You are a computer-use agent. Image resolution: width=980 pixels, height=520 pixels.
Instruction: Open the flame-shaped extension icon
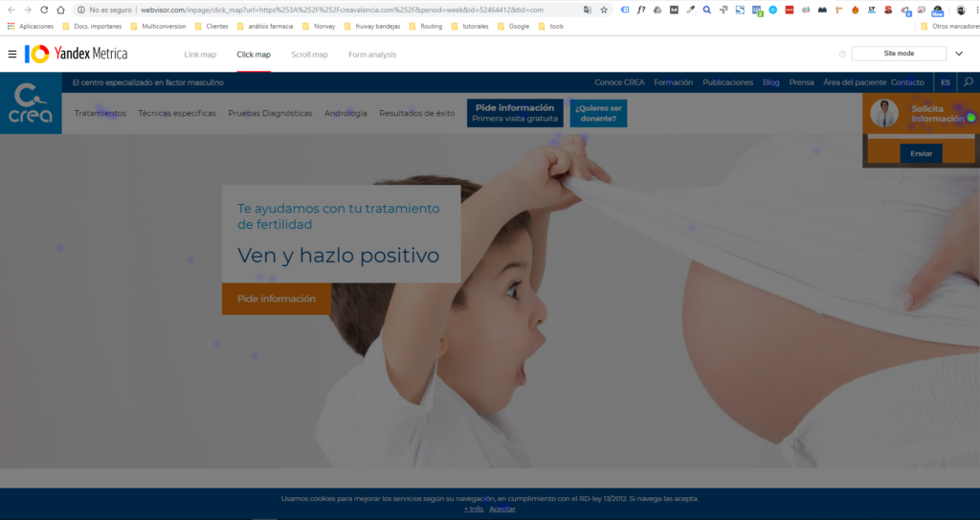tap(855, 10)
